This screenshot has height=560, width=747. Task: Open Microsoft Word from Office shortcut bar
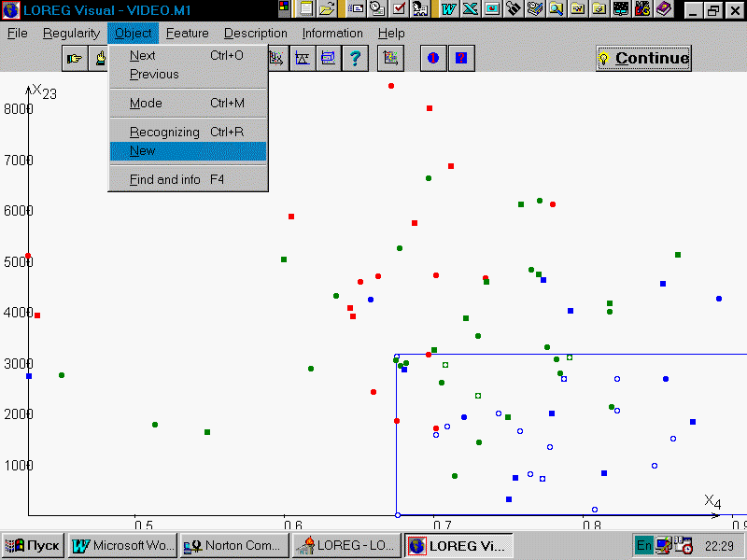tap(449, 9)
